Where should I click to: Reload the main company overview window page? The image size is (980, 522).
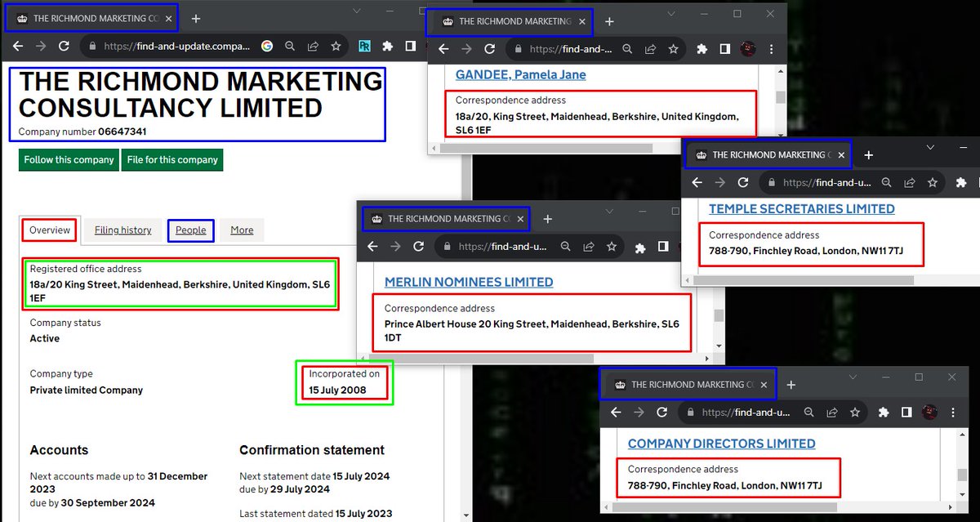pos(66,47)
